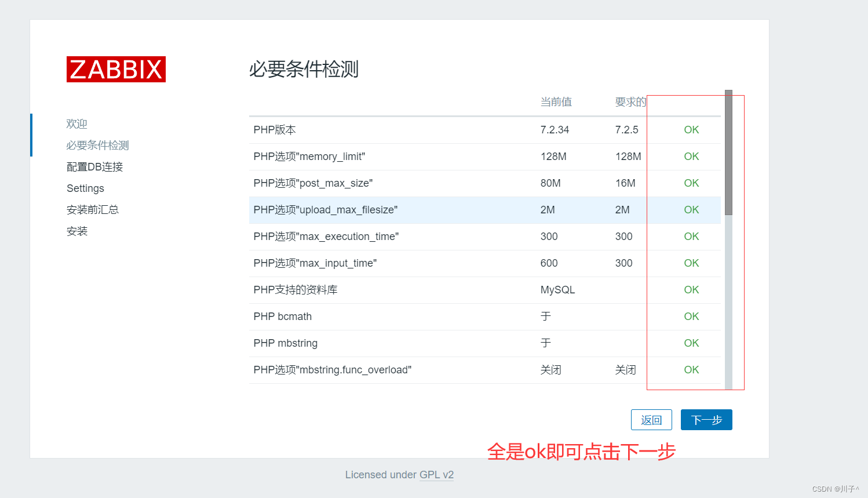Click the OK status for PHP版本

pos(691,129)
